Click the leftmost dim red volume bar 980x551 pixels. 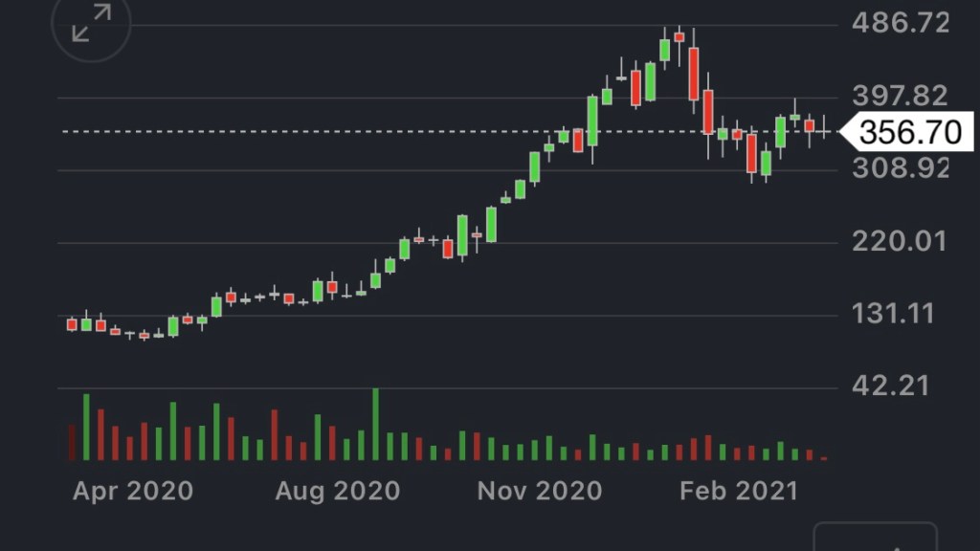click(x=72, y=443)
